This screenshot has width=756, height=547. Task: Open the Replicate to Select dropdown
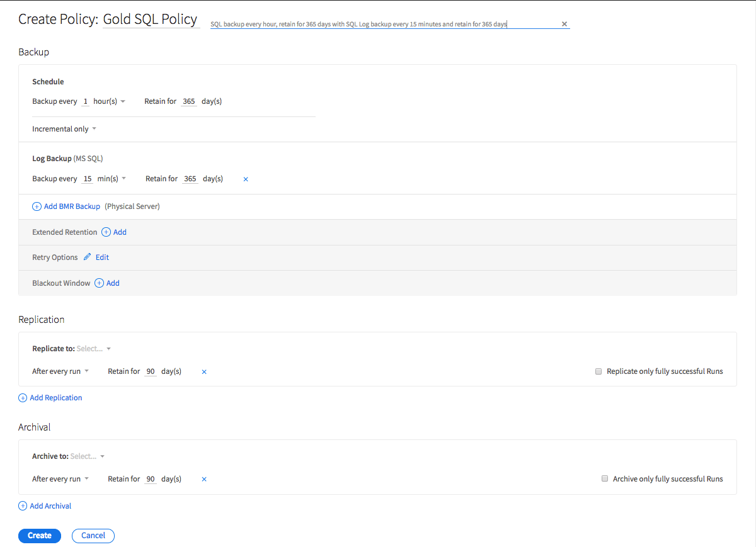(93, 349)
